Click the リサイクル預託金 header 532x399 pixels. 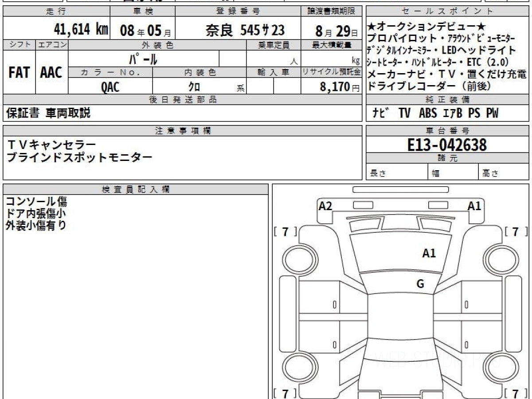click(332, 72)
